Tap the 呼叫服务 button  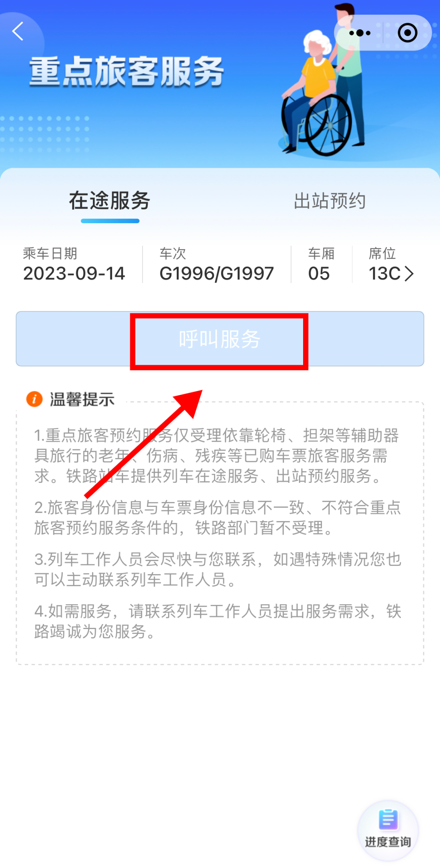click(x=220, y=339)
